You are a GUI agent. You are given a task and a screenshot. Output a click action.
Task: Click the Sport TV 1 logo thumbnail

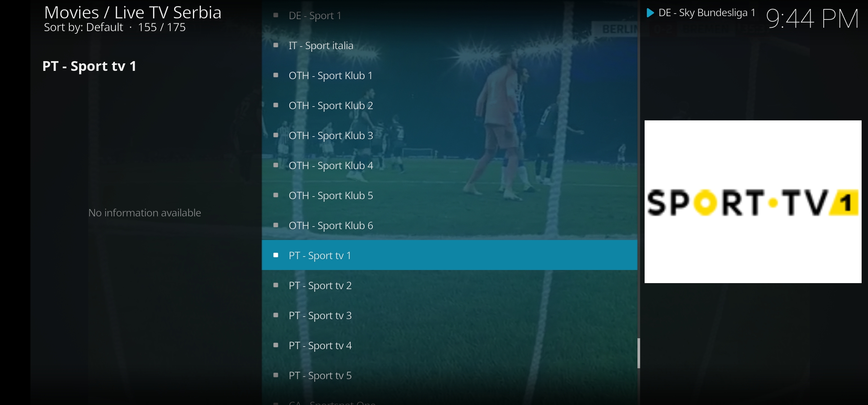click(753, 202)
